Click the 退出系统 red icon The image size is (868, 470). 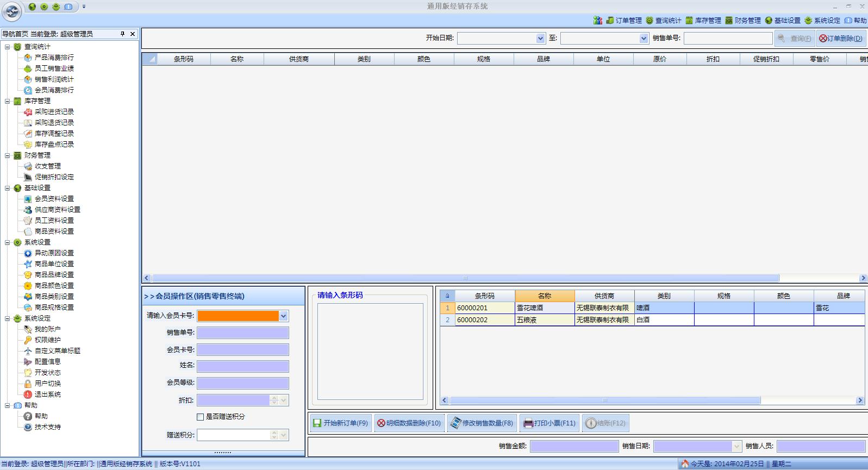28,394
